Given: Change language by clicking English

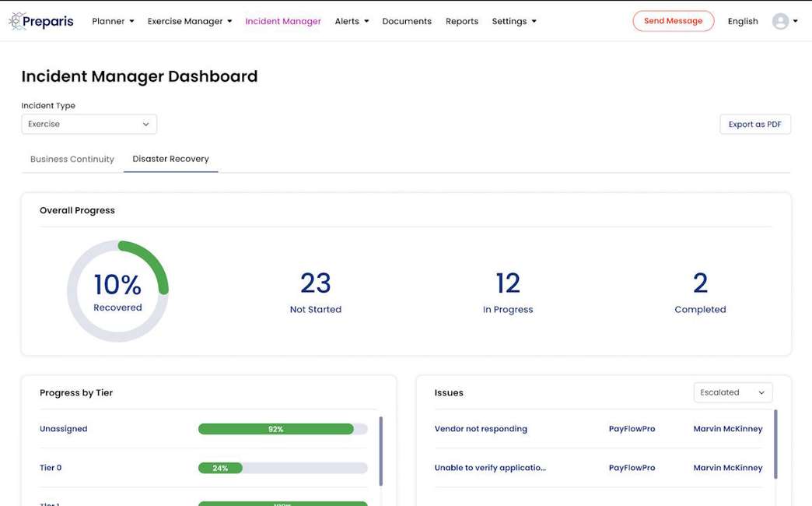Looking at the screenshot, I should click(x=742, y=21).
